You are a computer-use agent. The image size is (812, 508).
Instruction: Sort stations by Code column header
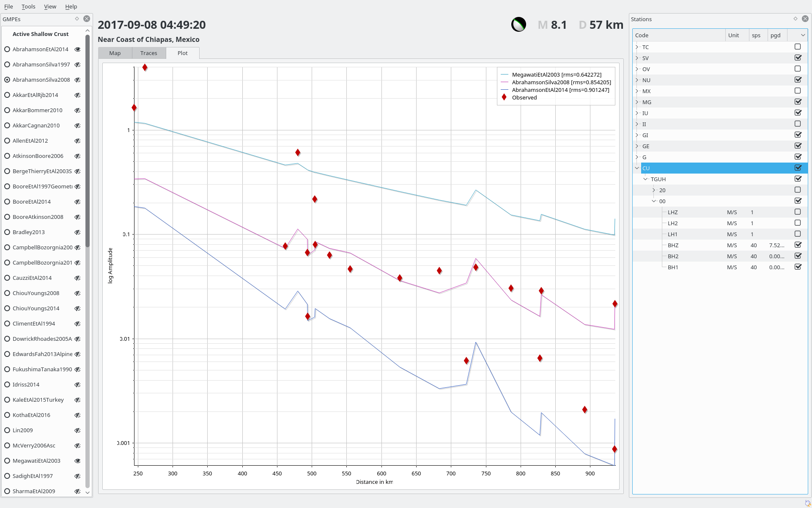(x=679, y=35)
